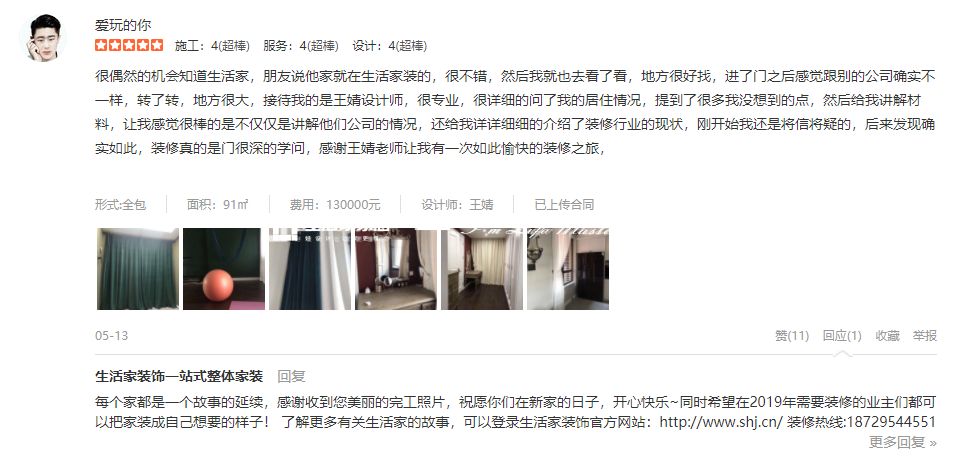Open 生活家装饰一站式整体家装 company page
965x459 pixels.
[179, 377]
